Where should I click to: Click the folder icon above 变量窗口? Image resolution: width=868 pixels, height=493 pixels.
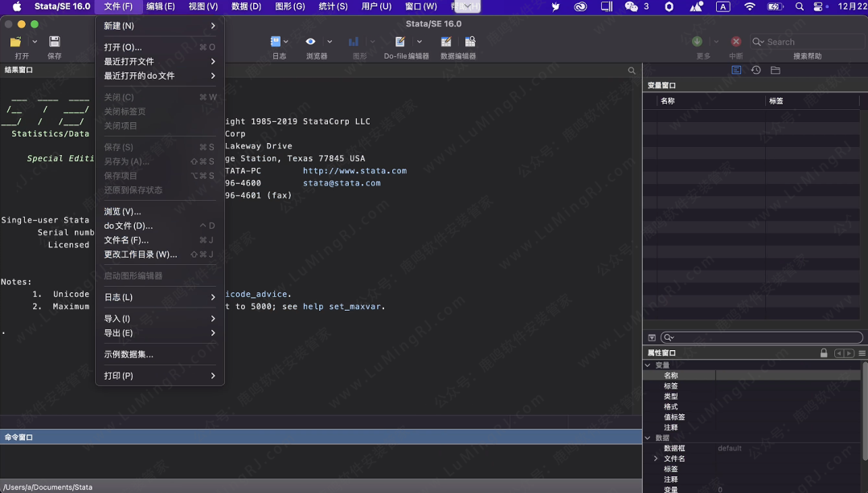(x=775, y=71)
